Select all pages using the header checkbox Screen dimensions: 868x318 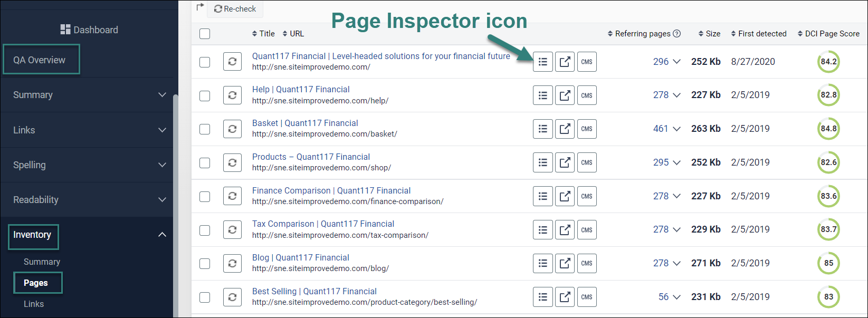point(205,33)
